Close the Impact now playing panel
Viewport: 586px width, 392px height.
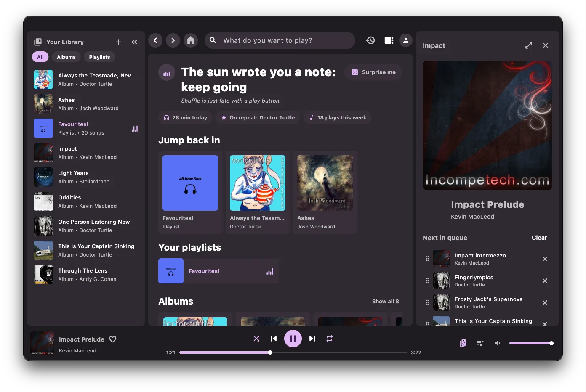pos(546,45)
